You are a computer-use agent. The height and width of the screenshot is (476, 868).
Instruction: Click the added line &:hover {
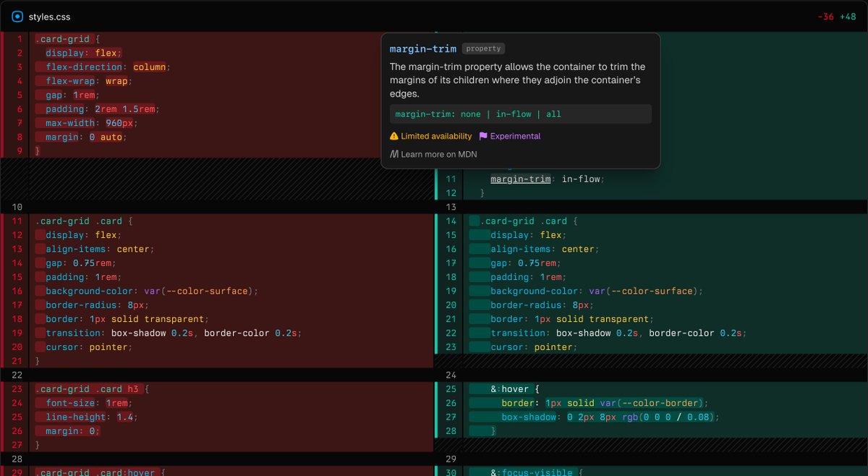516,389
